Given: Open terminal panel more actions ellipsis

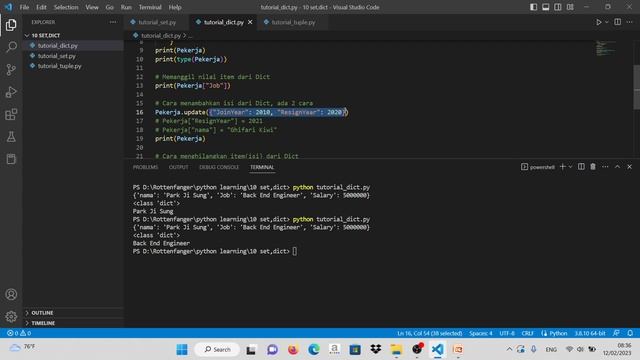Looking at the screenshot, I should click(x=605, y=167).
